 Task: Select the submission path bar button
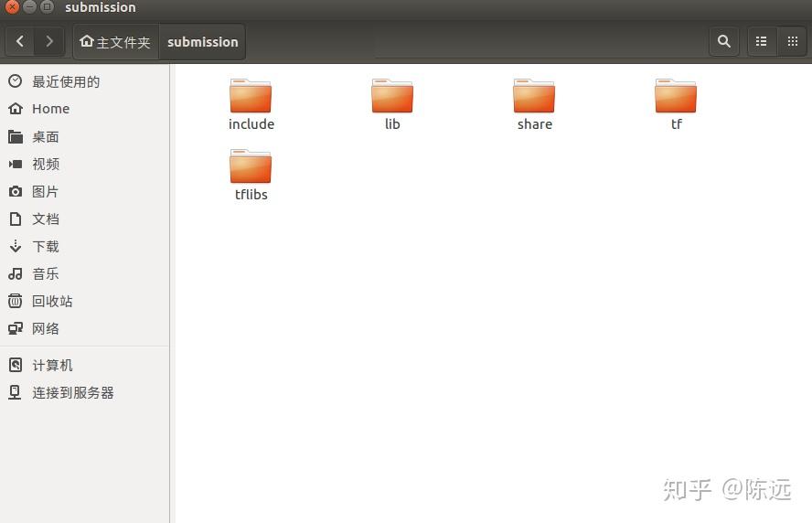pos(202,41)
